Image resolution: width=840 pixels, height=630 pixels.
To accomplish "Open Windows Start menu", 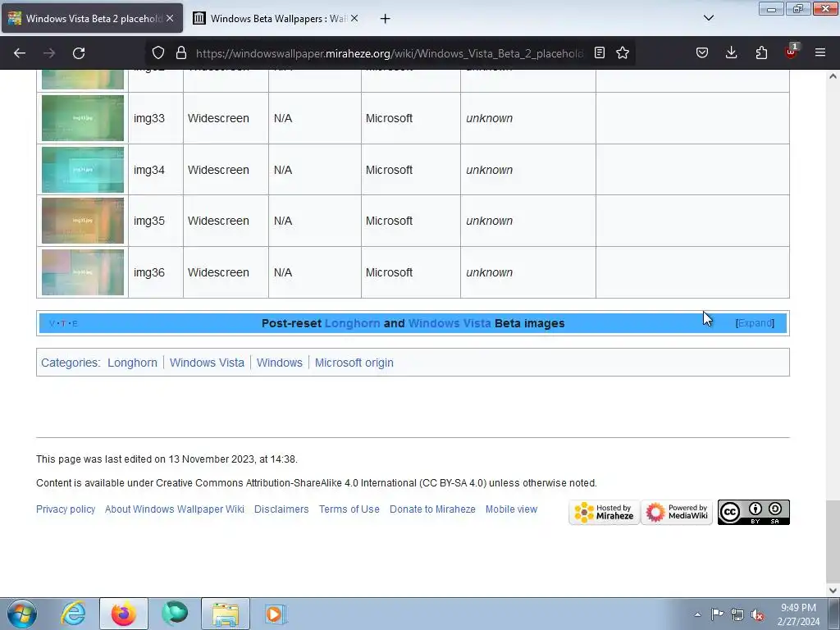I will click(21, 614).
